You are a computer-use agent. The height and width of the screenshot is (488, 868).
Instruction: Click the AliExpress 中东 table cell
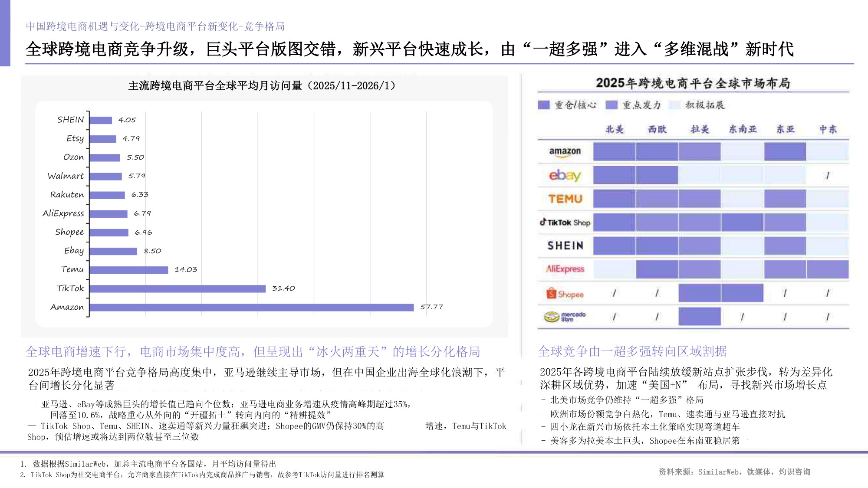pyautogui.click(x=828, y=269)
